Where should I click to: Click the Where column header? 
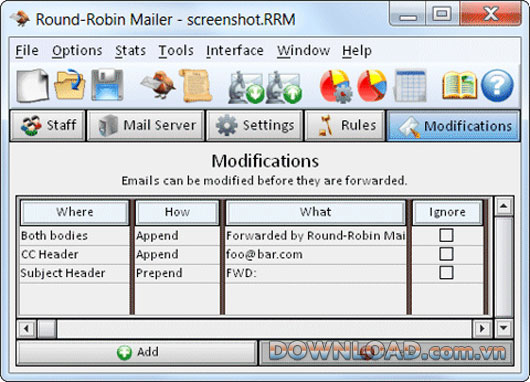tap(74, 212)
